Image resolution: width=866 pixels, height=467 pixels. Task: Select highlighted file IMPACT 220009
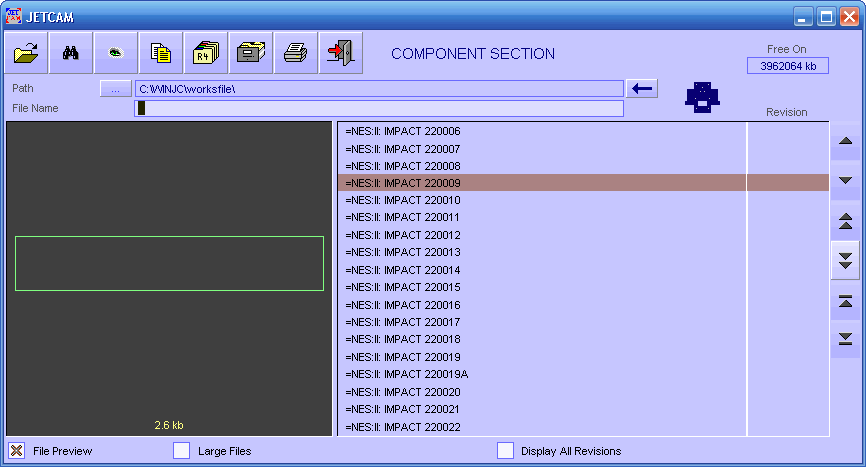pyautogui.click(x=542, y=183)
